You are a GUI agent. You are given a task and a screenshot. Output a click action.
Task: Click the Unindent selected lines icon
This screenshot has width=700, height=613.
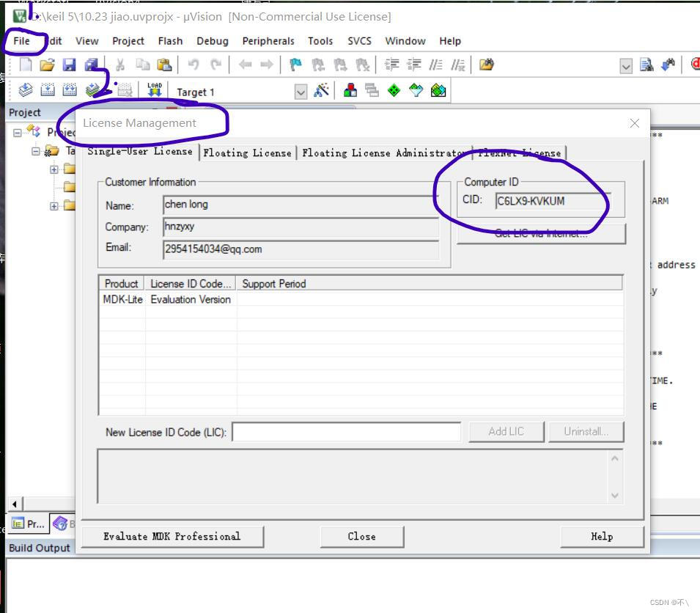pos(414,65)
